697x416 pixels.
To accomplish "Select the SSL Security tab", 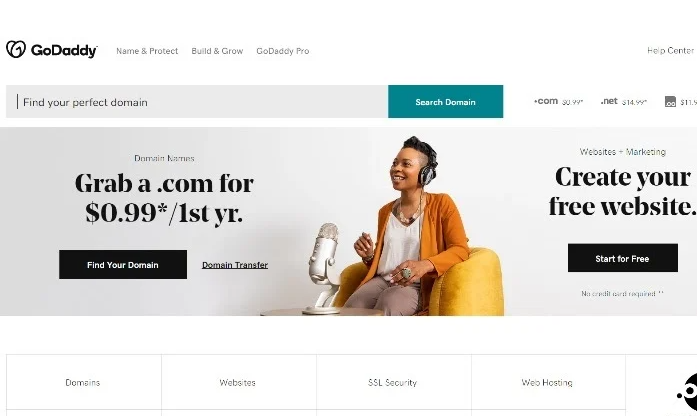I will click(393, 382).
